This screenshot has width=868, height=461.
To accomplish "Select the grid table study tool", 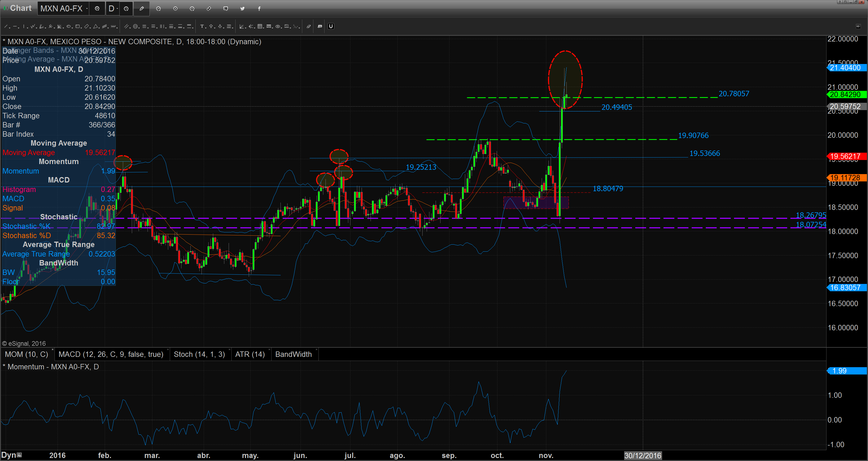I will pos(260,26).
